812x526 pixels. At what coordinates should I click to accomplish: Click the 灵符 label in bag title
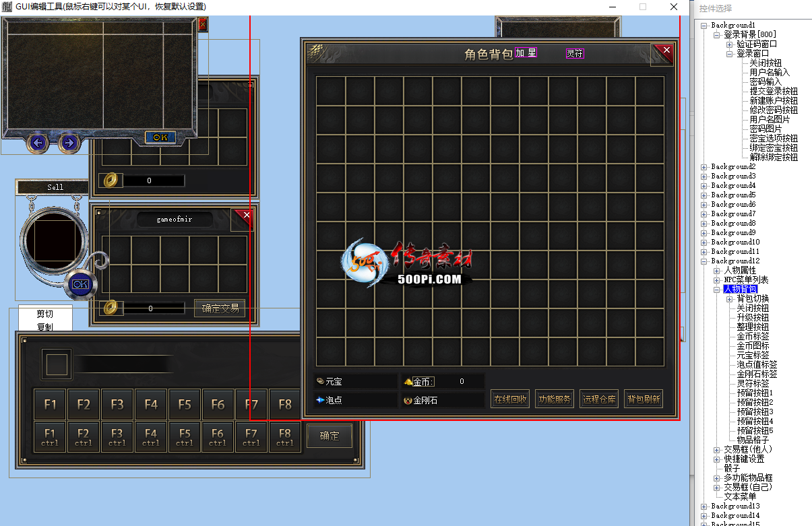point(575,54)
